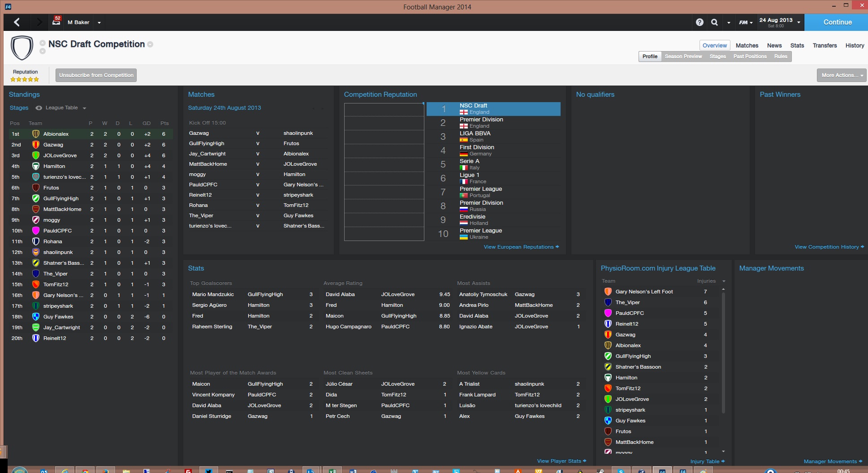868x473 pixels.
Task: Click TomFitz12 badge in Standings
Action: 36,284
